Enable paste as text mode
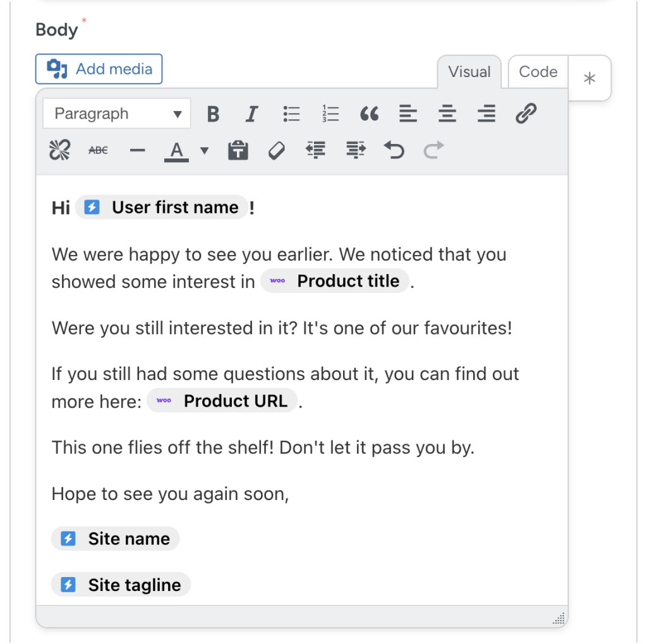 tap(238, 150)
